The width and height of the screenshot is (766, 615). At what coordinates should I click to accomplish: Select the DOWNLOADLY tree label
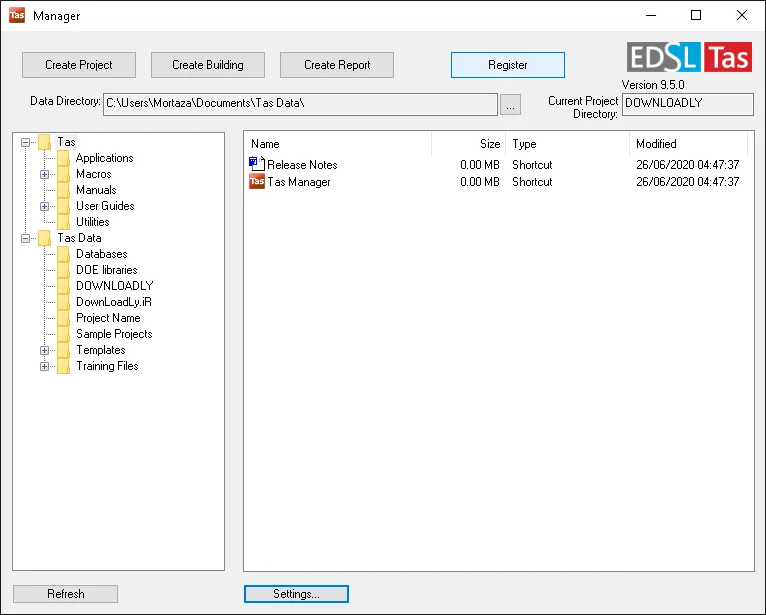coord(115,286)
